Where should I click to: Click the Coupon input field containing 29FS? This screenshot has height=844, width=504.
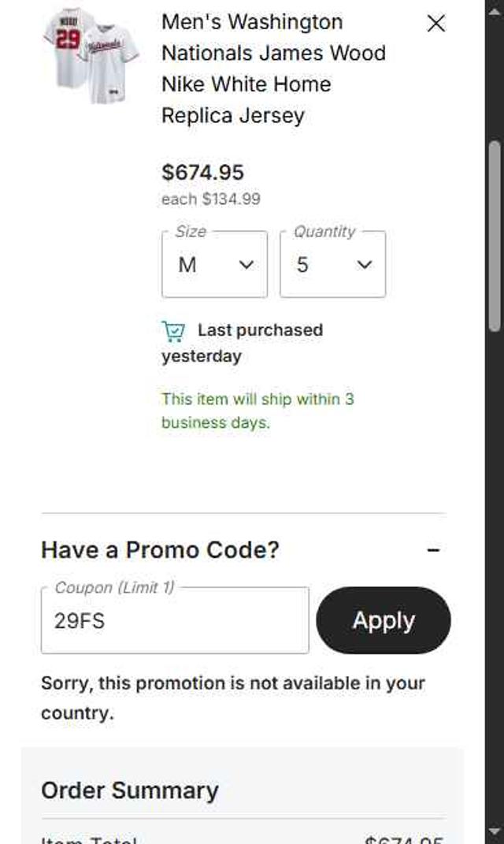coord(175,621)
